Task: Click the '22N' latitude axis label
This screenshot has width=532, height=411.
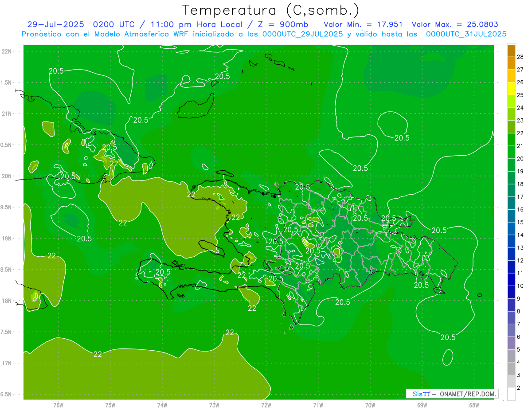Action: click(7, 51)
